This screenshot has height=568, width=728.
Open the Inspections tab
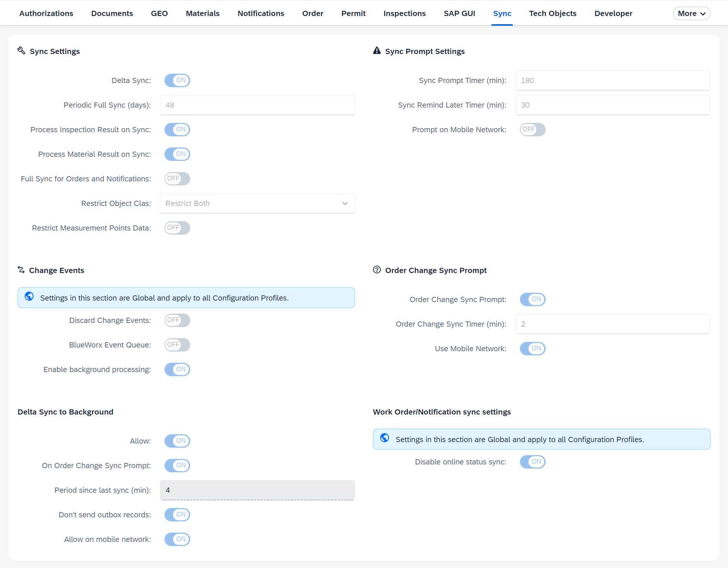[404, 13]
